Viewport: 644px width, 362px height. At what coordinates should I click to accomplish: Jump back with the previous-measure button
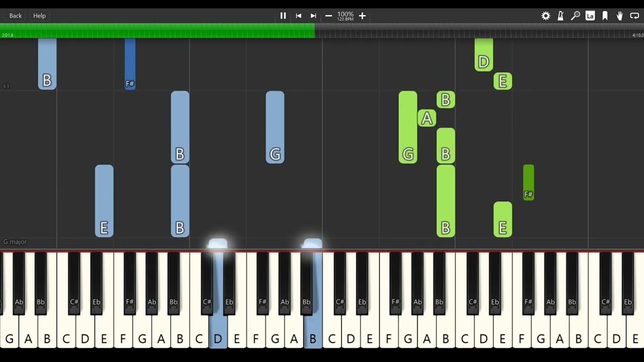point(298,16)
